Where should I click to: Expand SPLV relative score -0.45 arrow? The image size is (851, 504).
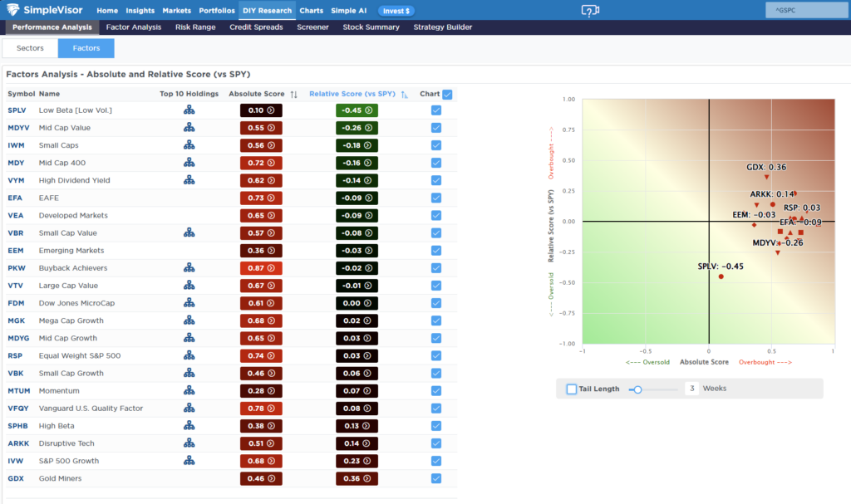pos(369,110)
